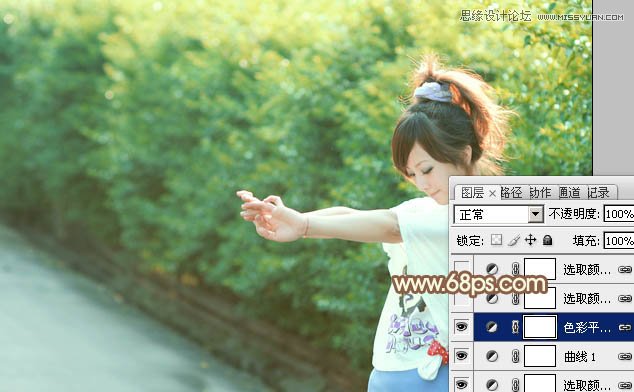
Task: Click adjustment icon of topmost 选取颜… layer
Action: [492, 269]
